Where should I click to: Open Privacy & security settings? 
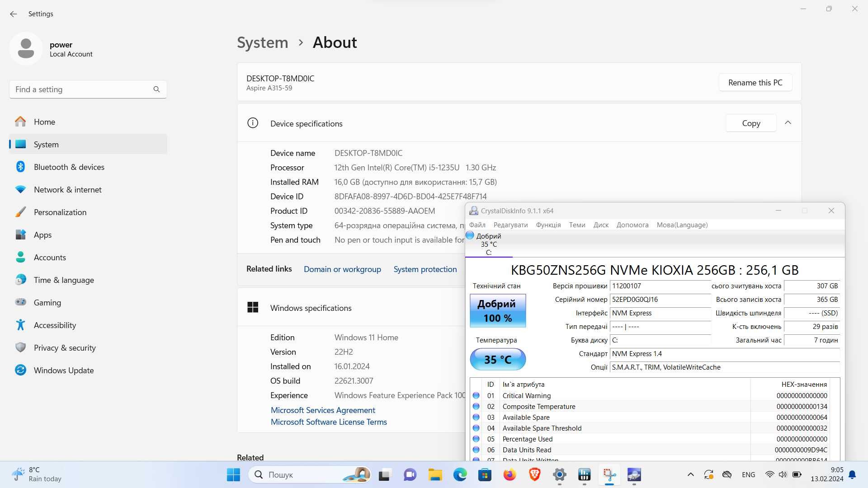tap(88, 348)
